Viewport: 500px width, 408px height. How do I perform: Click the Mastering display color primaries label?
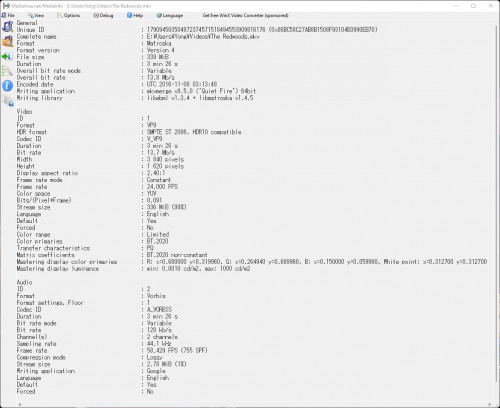[67, 262]
